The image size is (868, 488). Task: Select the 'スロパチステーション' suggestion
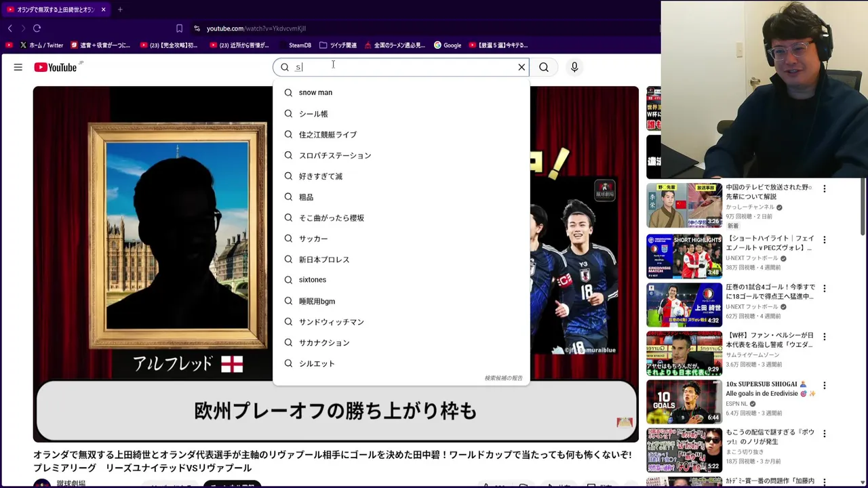401,155
